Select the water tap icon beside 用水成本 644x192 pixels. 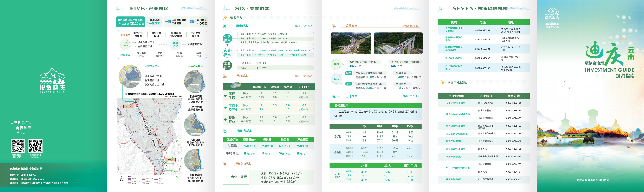225,76
